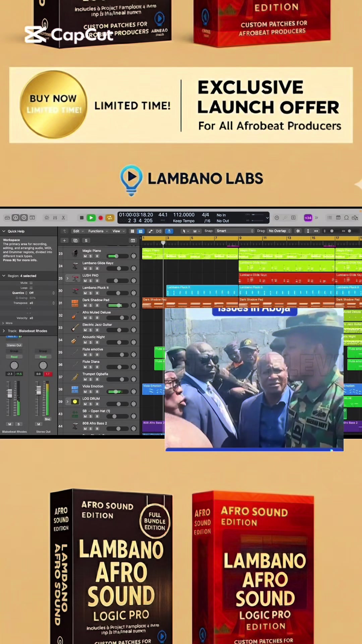Toggle grid view button in tracks menu bar
Image resolution: width=362 pixels, height=644 pixels.
(132, 231)
